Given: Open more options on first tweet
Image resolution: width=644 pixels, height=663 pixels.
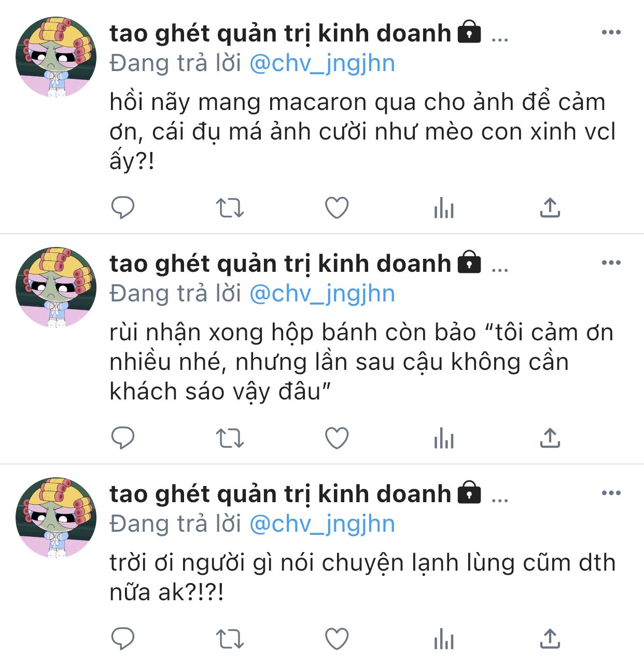Looking at the screenshot, I should click(611, 32).
